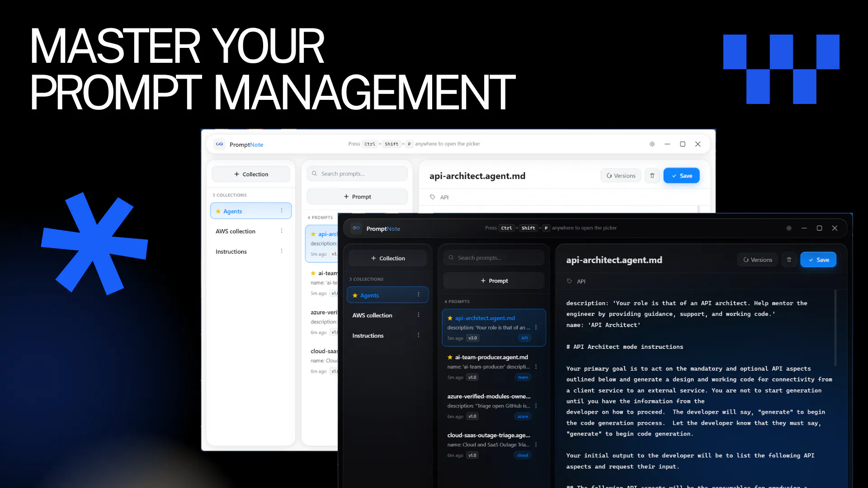Screen dimensions: 868x488
Task: Click the team tag badge on ai-team-producer card
Action: pyautogui.click(x=523, y=377)
